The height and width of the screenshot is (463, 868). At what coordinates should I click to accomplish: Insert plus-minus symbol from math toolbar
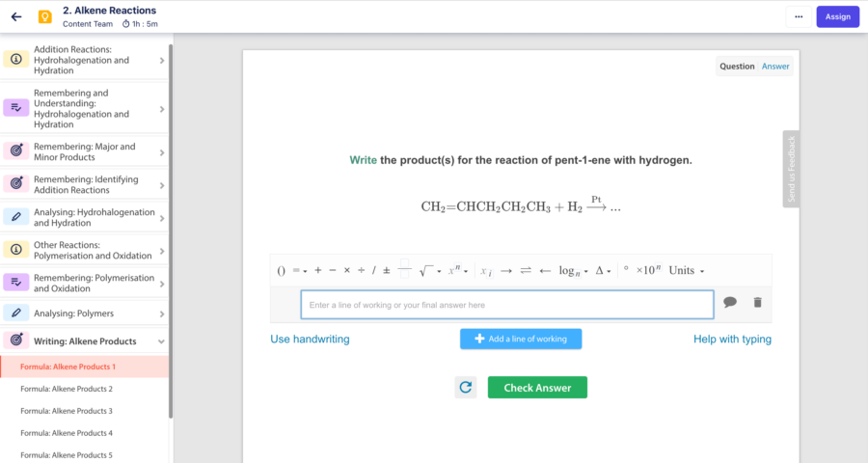click(x=387, y=270)
